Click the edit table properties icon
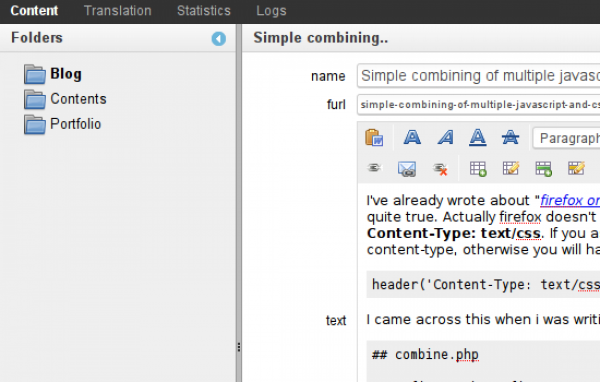Viewport: 600px width, 382px height. (x=511, y=168)
